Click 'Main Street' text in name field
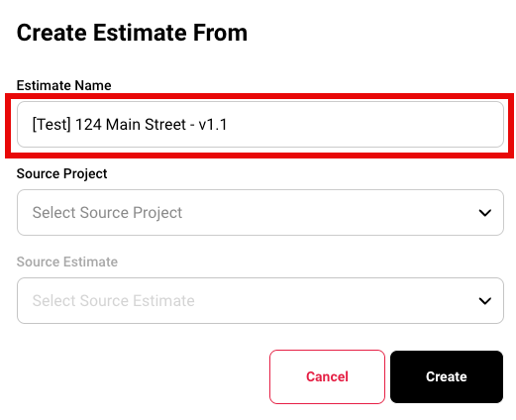This screenshot has width=516, height=420. pos(146,125)
